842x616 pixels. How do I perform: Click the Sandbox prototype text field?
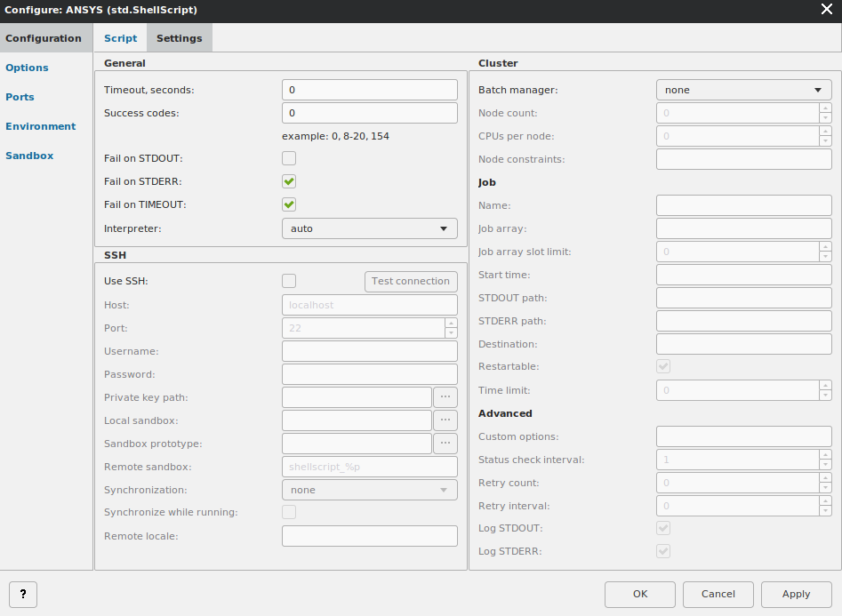click(x=357, y=443)
